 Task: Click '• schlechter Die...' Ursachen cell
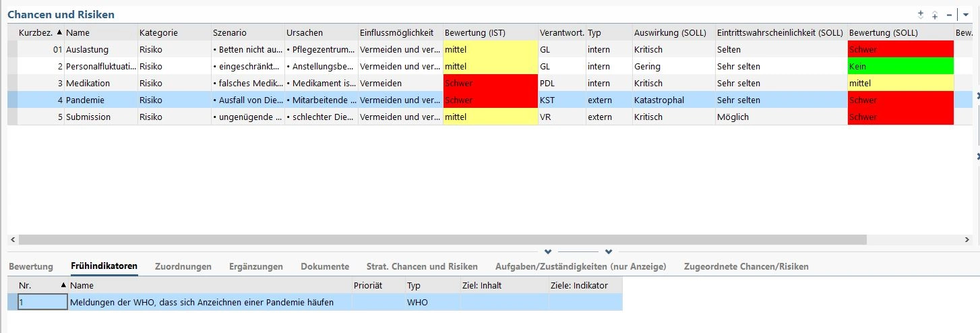(320, 117)
